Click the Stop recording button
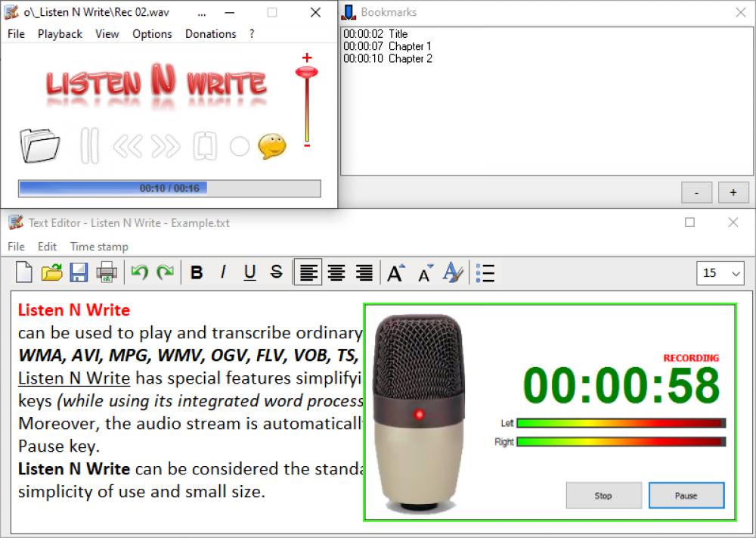Screen dimensions: 756x538 click(x=603, y=496)
